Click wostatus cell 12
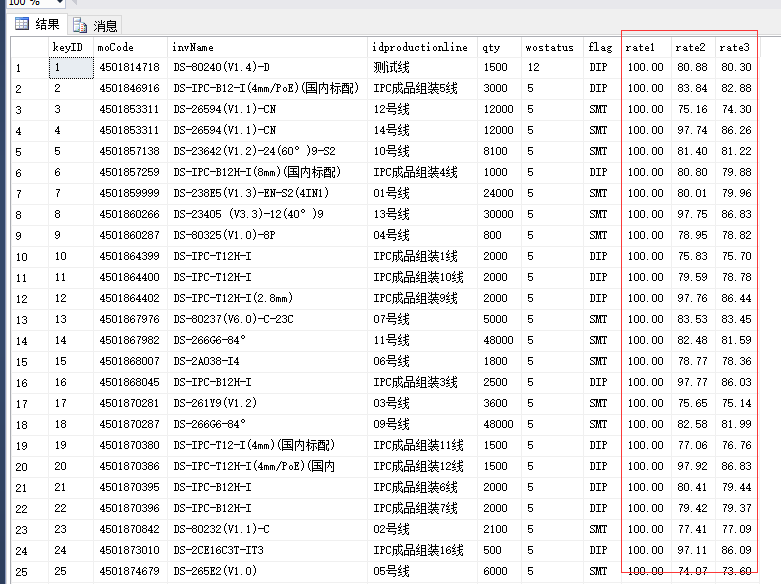The width and height of the screenshot is (781, 584). [x=552, y=67]
